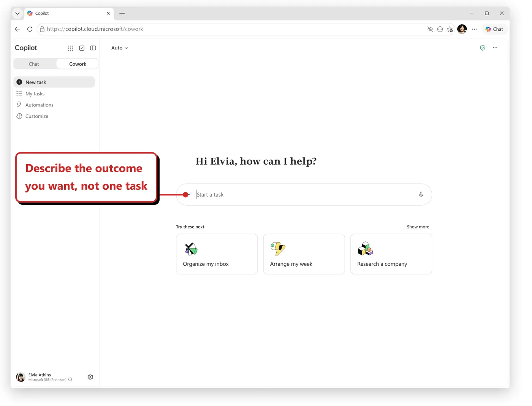Viewport: 532px width, 406px height.
Task: Select the Cowork tab
Action: (x=78, y=64)
